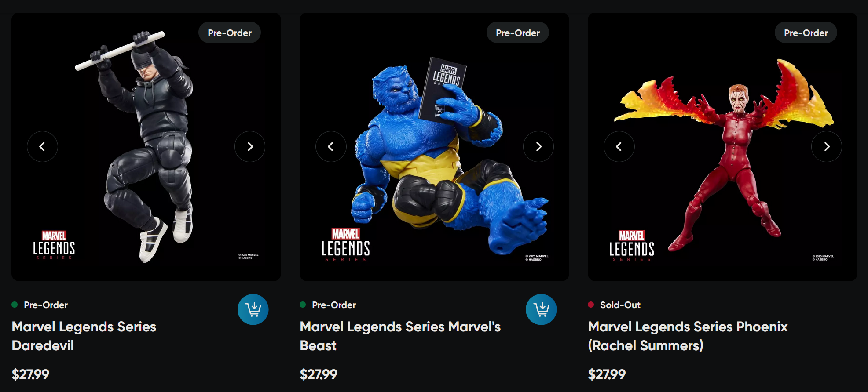Click Pre-Order badge on Daredevil image
Image resolution: width=868 pixels, height=392 pixels.
230,33
